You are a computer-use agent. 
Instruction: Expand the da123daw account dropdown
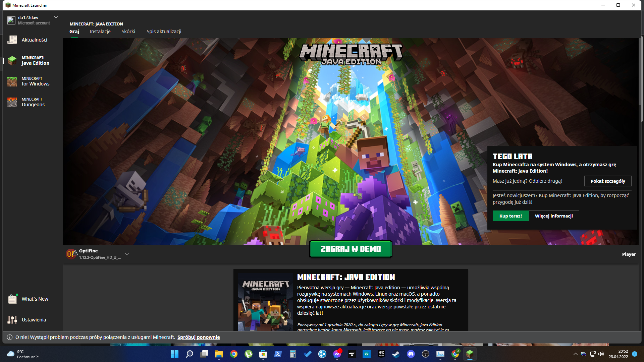point(56,17)
